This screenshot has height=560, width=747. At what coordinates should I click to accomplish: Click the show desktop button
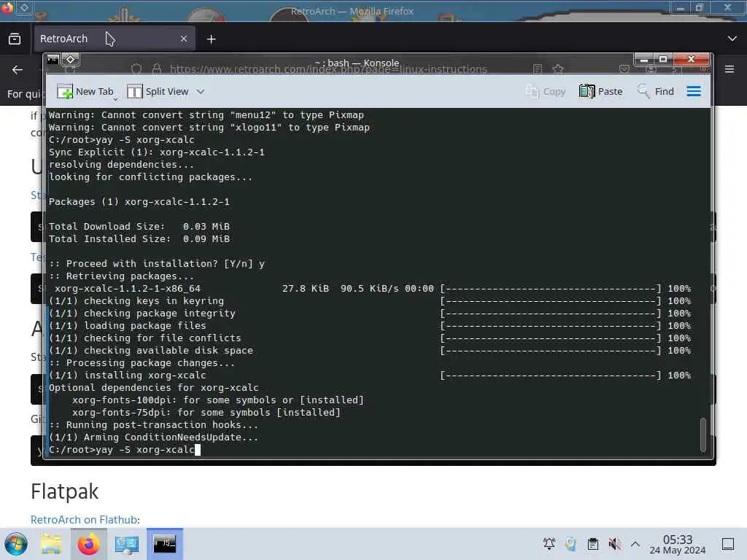click(728, 544)
